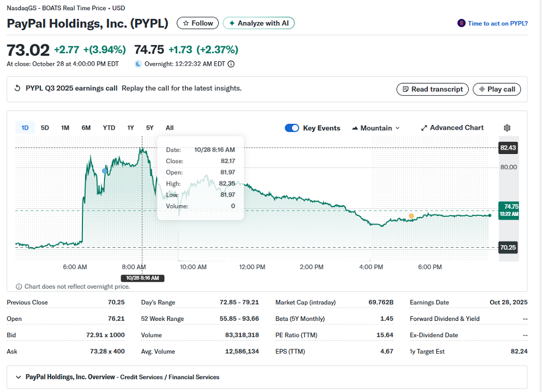This screenshot has height=392, width=542.
Task: Click Analyze with AI button
Action: pos(259,23)
